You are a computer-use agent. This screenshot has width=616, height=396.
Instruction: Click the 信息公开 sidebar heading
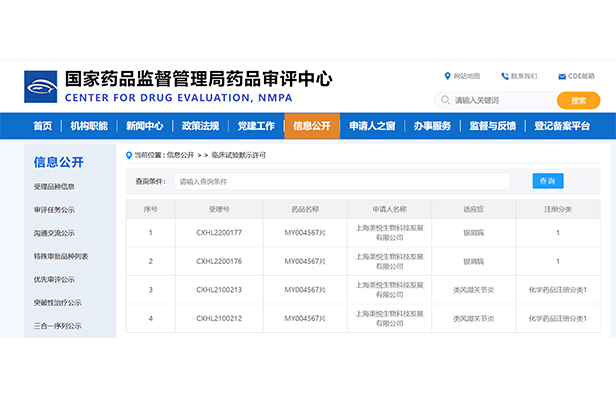(x=59, y=162)
